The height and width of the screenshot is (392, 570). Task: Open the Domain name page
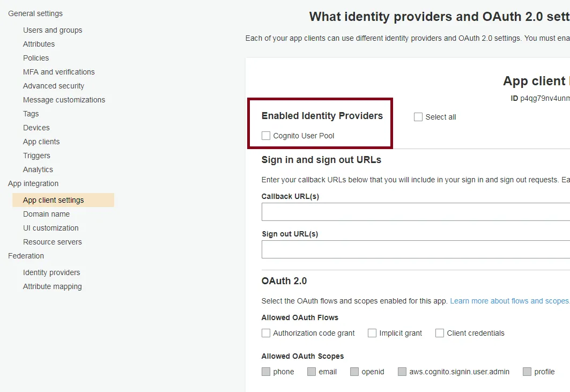46,214
